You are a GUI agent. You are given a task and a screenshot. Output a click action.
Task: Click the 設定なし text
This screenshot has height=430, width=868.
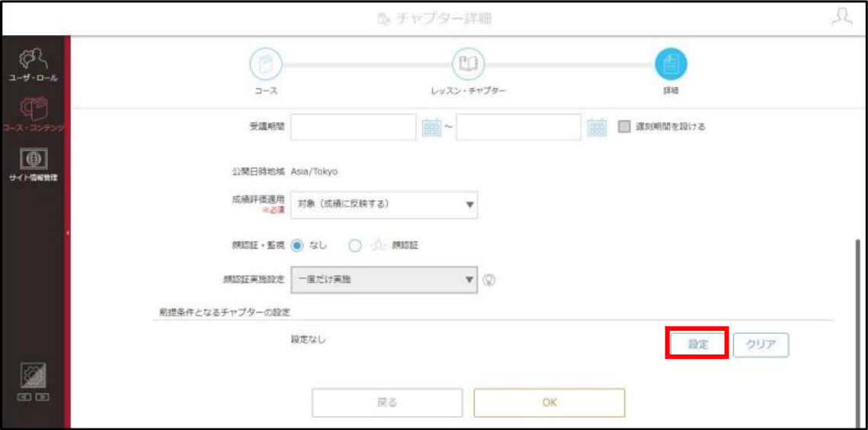(309, 339)
